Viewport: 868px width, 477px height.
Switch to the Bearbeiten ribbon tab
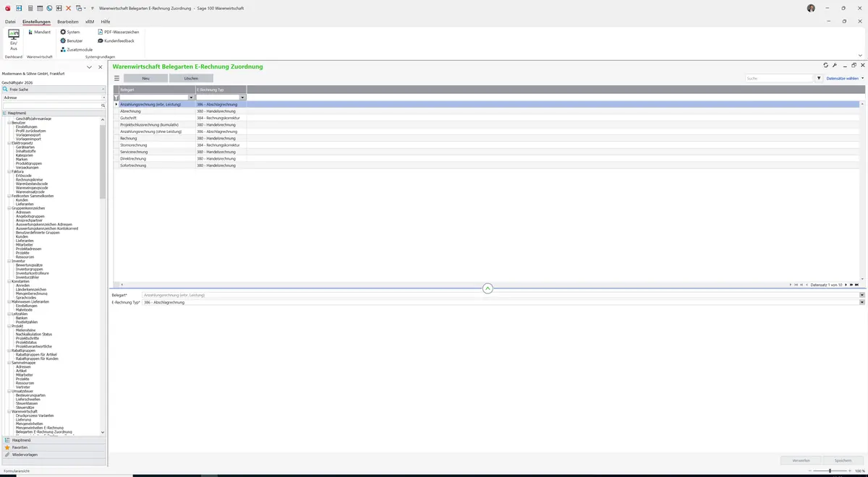pyautogui.click(x=67, y=22)
